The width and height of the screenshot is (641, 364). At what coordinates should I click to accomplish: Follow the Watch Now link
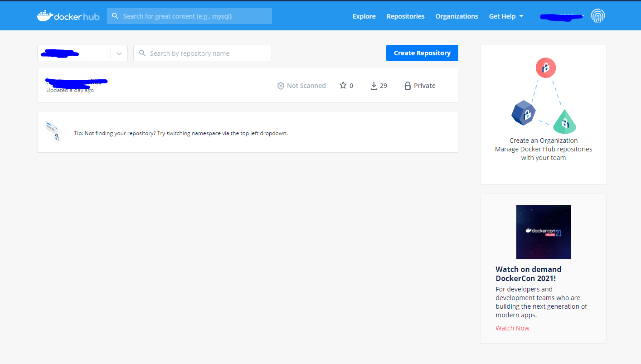click(x=512, y=328)
